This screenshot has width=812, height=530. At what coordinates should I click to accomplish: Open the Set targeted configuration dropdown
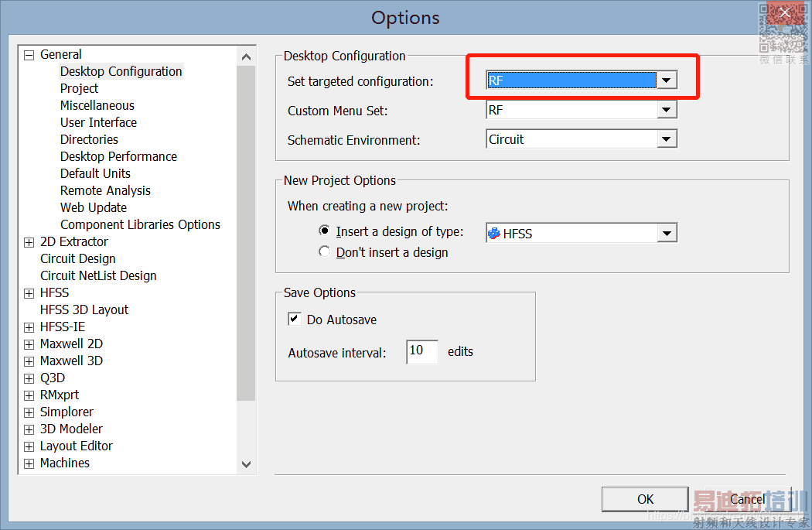[667, 80]
